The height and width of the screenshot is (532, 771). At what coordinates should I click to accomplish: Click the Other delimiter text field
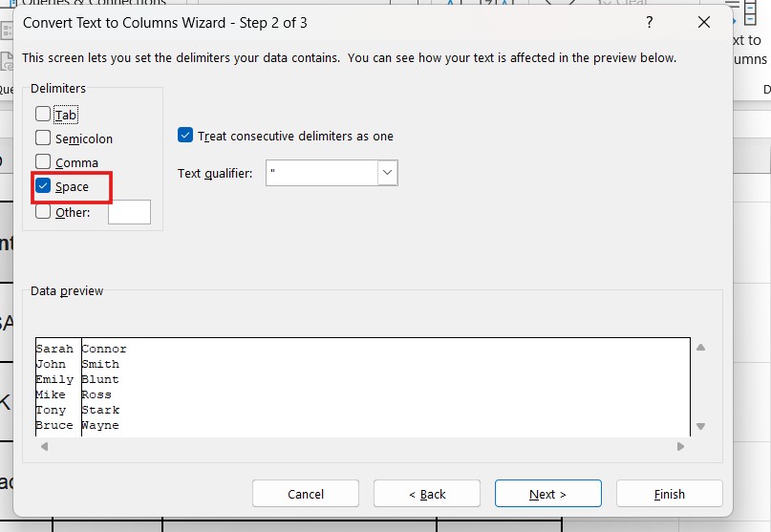pyautogui.click(x=129, y=212)
